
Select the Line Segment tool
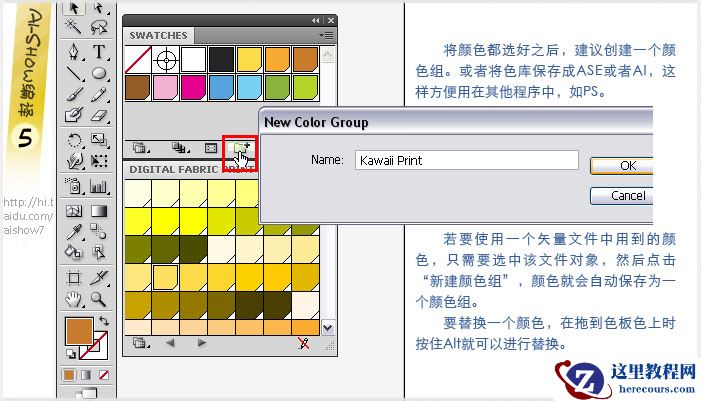coord(74,73)
